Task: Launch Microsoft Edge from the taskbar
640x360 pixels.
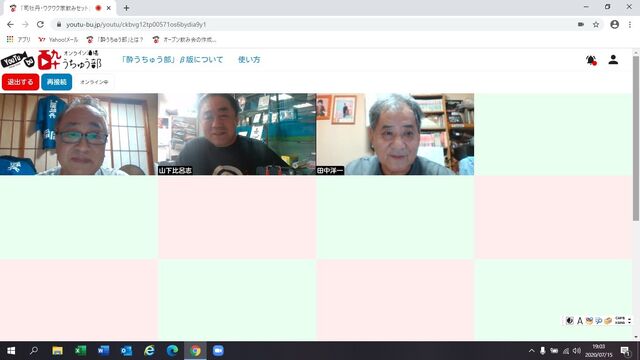Action: (x=172, y=351)
